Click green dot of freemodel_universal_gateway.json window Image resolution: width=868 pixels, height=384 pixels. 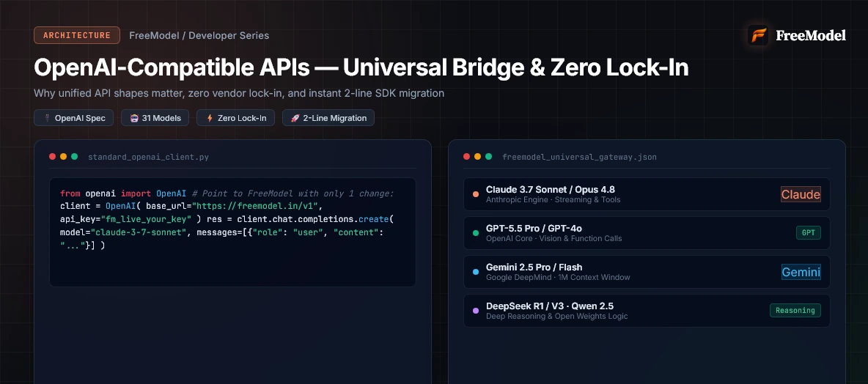pos(488,157)
